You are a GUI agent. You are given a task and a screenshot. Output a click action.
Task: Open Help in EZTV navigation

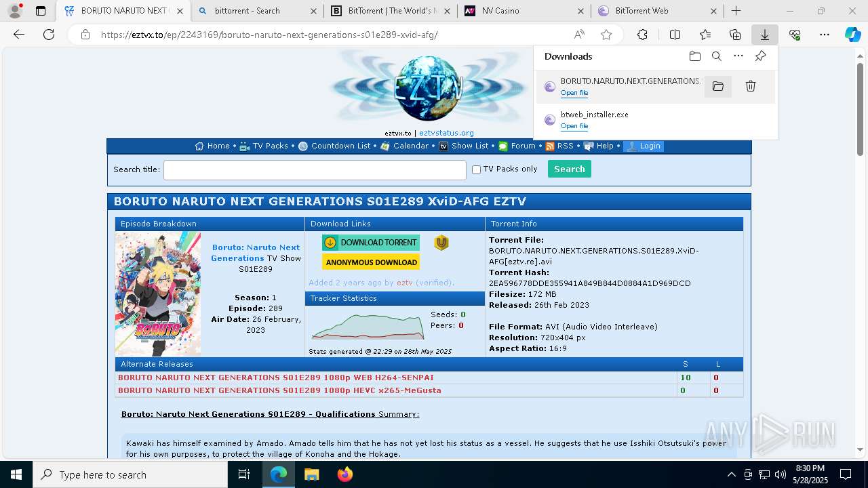599,146
